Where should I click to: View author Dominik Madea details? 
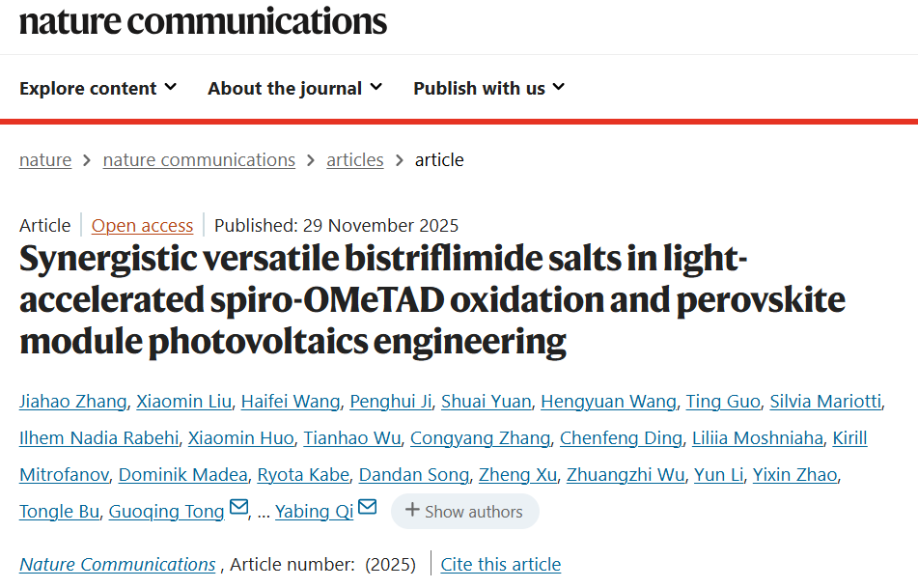pos(182,475)
